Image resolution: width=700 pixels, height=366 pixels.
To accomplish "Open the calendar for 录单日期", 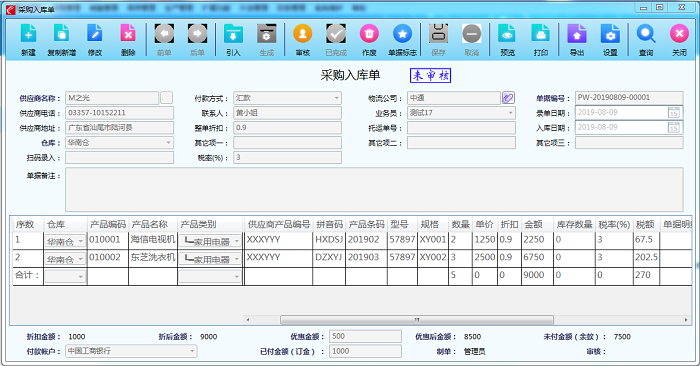I will tap(674, 112).
